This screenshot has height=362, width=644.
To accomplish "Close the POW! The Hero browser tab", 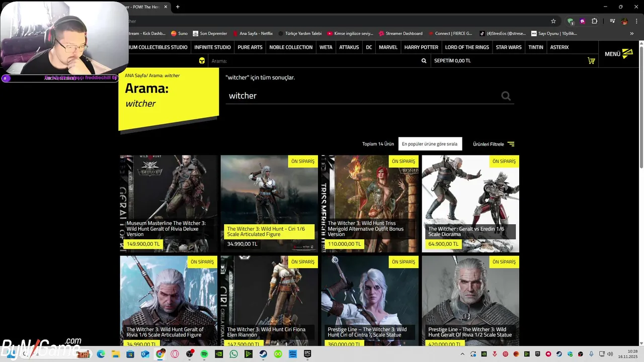I will (x=166, y=7).
